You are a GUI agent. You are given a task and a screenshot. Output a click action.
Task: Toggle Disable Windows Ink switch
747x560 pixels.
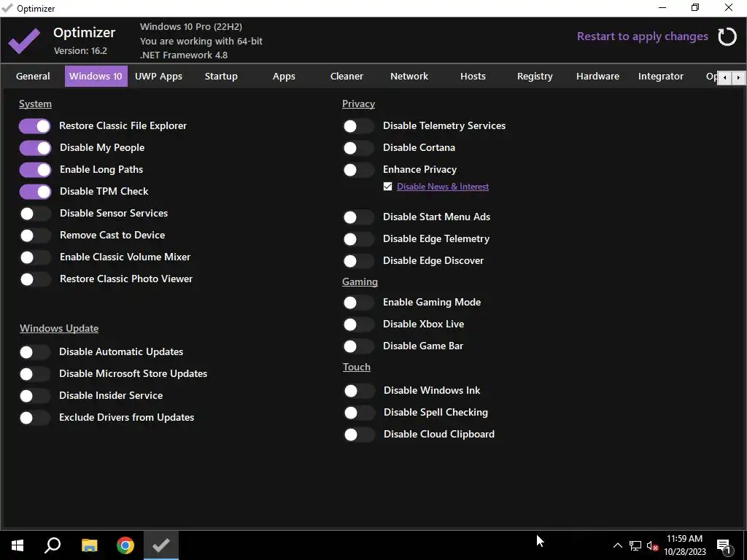point(359,391)
